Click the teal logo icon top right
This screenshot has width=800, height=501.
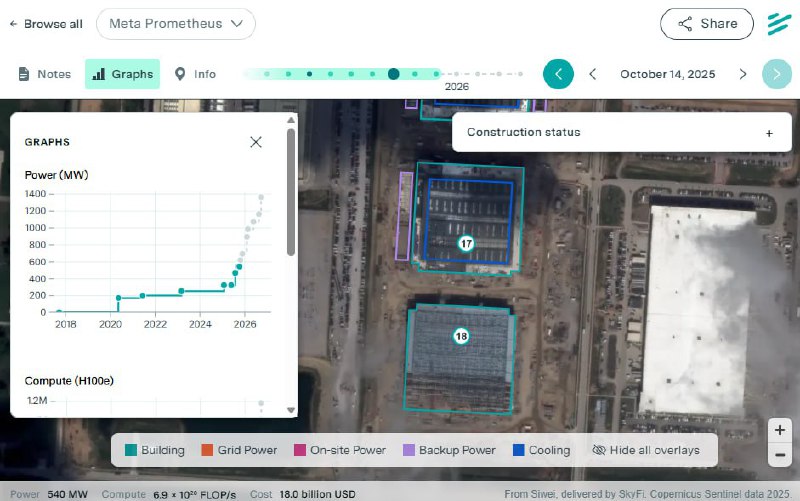(779, 24)
